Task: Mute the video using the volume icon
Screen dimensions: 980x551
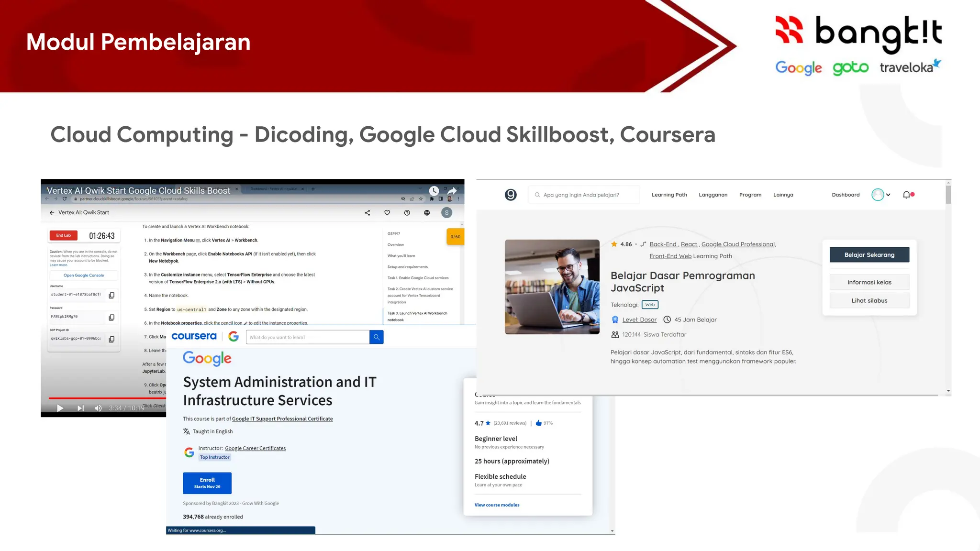Action: 98,408
